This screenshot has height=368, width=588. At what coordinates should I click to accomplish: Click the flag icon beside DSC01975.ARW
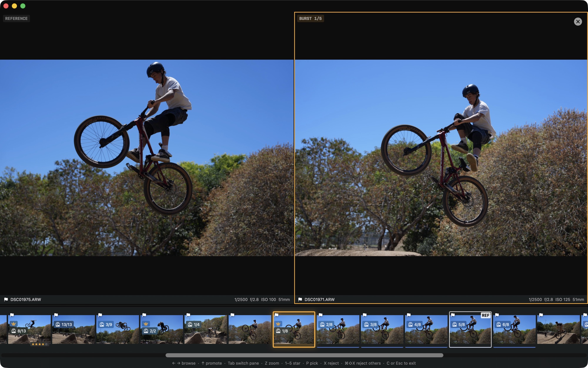pyautogui.click(x=6, y=299)
